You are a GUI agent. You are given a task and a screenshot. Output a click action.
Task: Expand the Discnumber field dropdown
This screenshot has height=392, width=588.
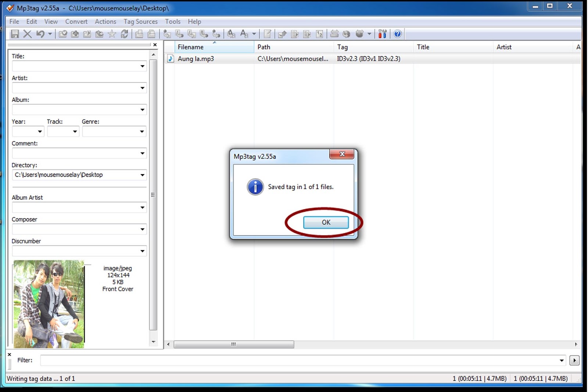pyautogui.click(x=142, y=251)
